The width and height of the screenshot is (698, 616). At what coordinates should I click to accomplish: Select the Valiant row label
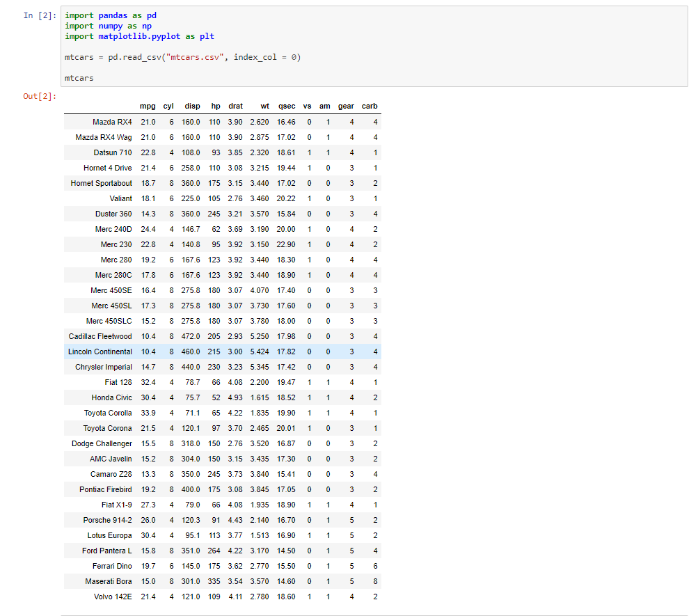(x=120, y=198)
